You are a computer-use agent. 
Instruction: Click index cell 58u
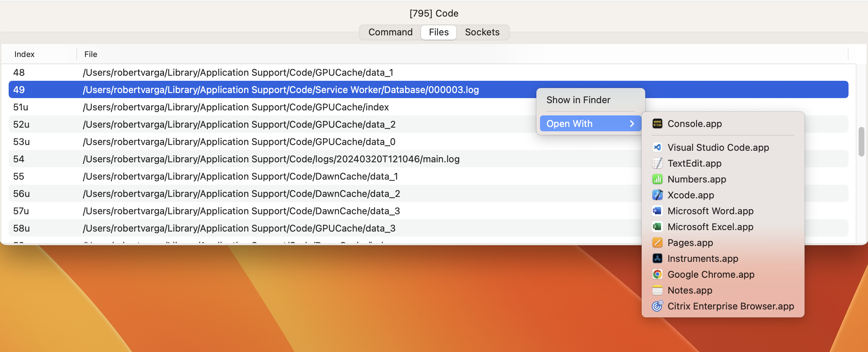(x=21, y=228)
